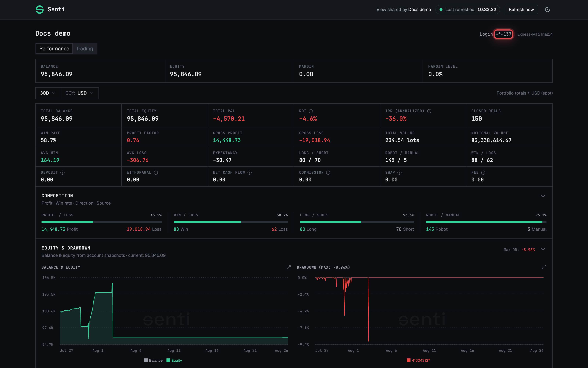
Task: Open the CCY: USD currency dropdown
Action: (79, 93)
